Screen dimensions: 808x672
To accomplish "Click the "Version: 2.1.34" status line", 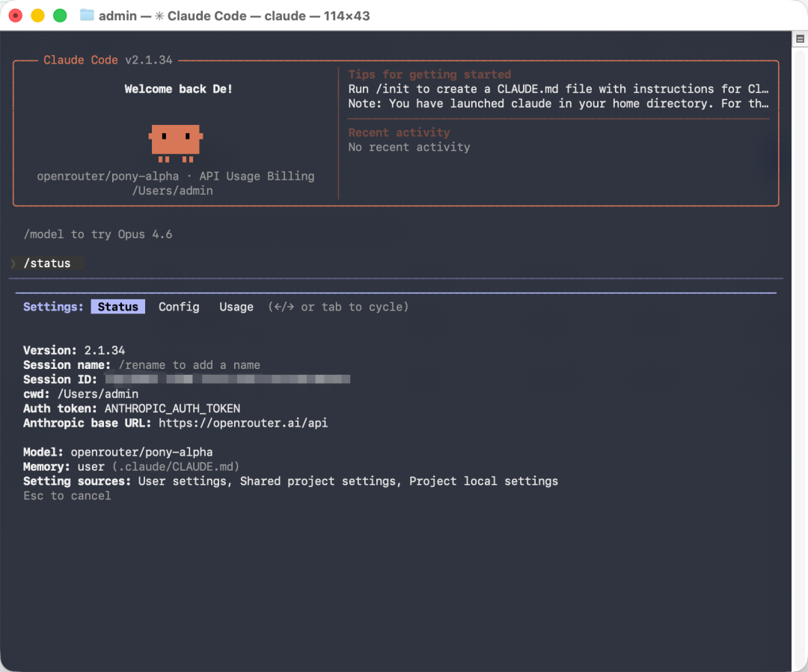I will coord(74,350).
